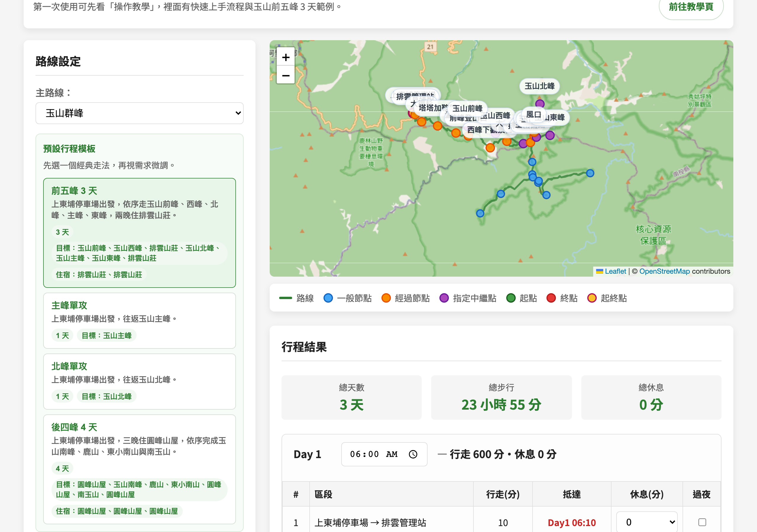This screenshot has width=757, height=532.
Task: Click the 指定中繼點 legend marker
Action: pyautogui.click(x=444, y=298)
